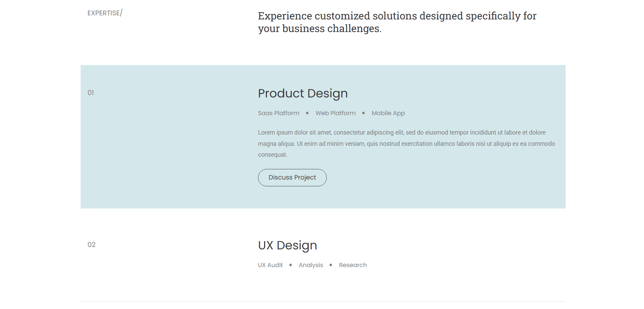Click the 01 item number
This screenshot has width=644, height=309.
[91, 93]
